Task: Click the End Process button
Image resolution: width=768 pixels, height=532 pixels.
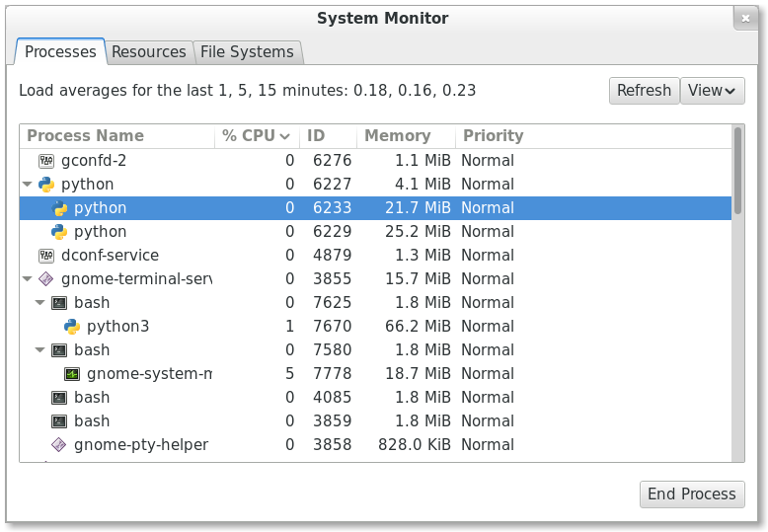Action: click(x=692, y=494)
